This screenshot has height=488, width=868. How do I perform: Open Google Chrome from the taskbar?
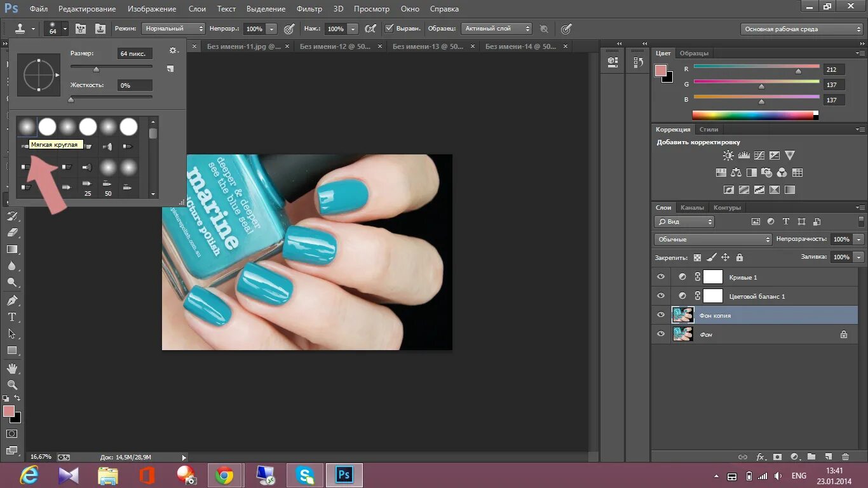click(x=224, y=475)
